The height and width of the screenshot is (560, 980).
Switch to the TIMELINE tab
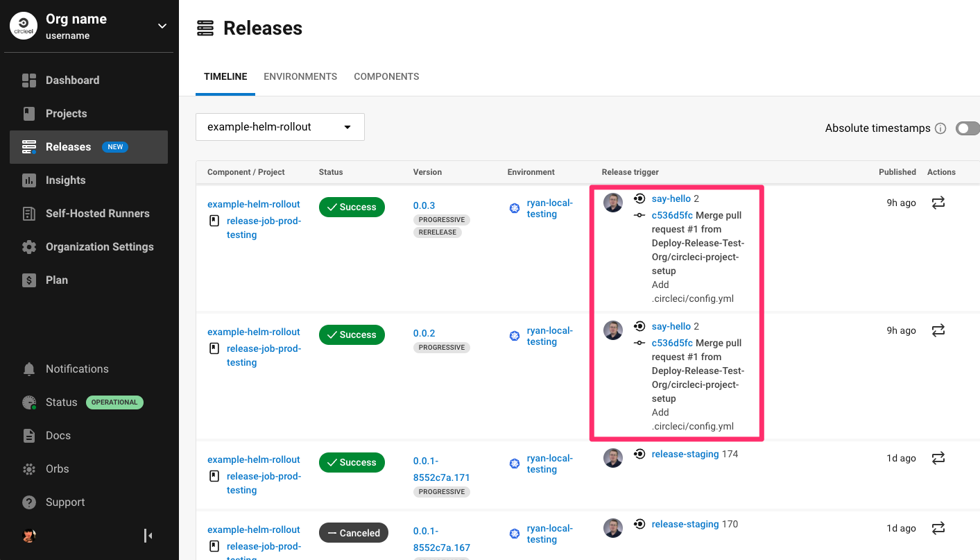225,77
